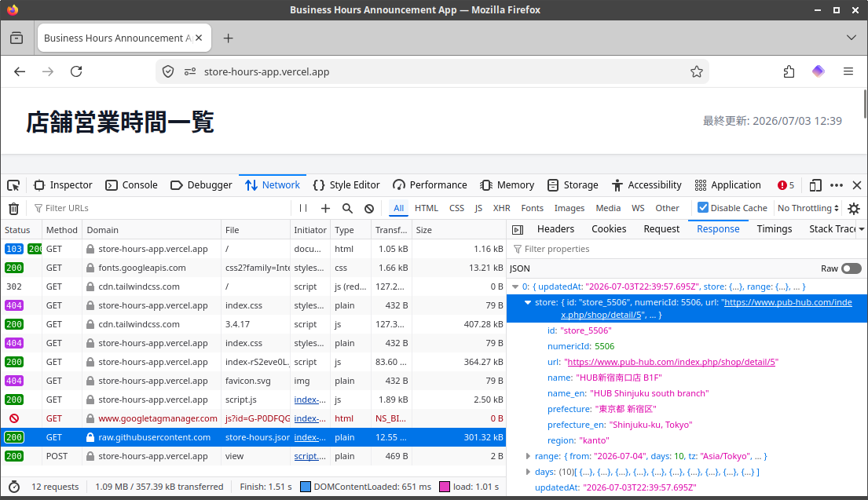Sort by the Size column header

pyautogui.click(x=459, y=230)
